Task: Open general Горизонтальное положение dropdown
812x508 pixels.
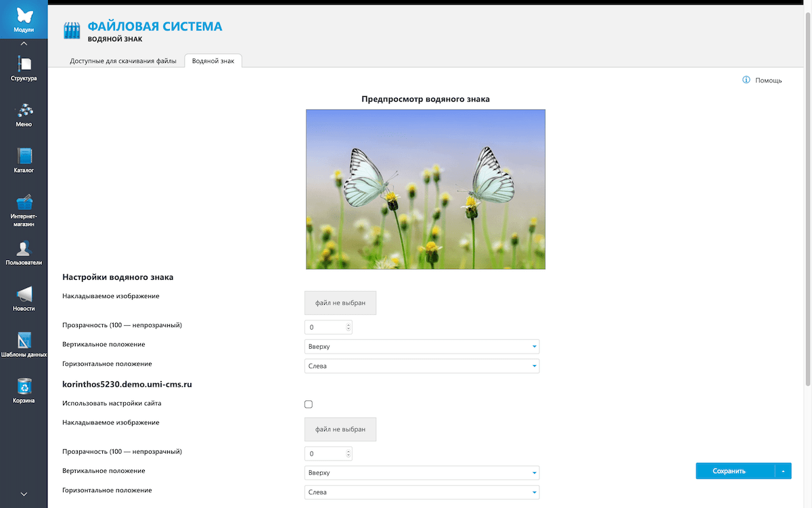Action: (x=422, y=366)
